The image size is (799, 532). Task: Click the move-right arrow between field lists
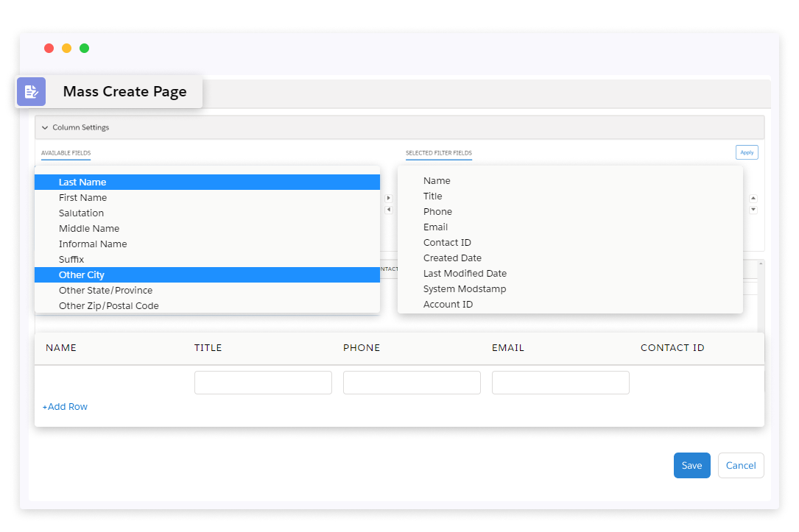pyautogui.click(x=389, y=198)
